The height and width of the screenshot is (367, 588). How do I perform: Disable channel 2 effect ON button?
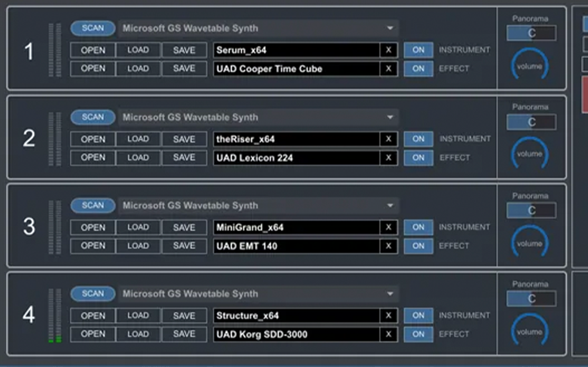(418, 158)
